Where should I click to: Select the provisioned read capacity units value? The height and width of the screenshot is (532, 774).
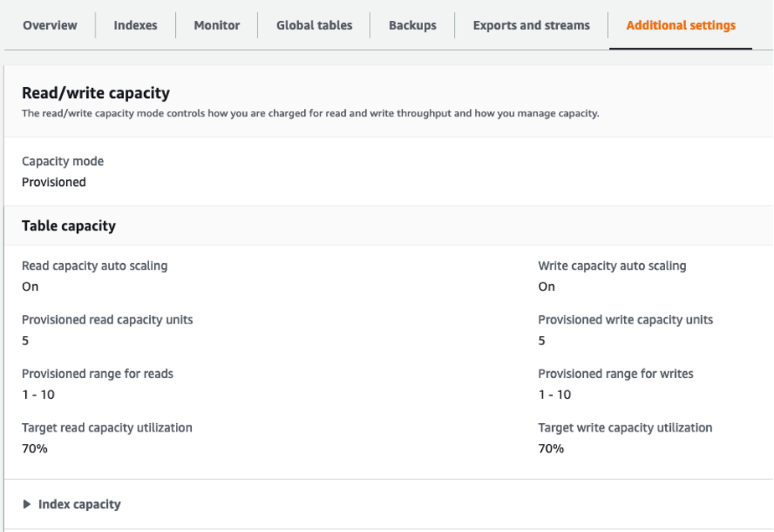[x=24, y=340]
